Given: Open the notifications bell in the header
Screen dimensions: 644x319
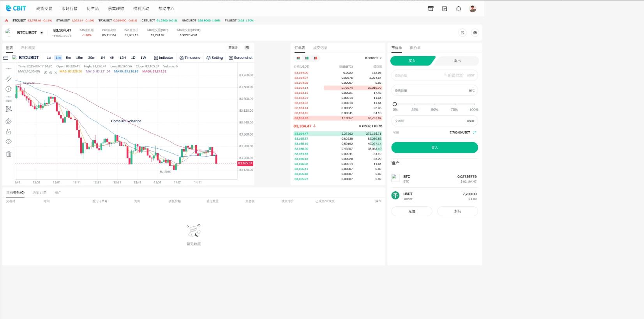Looking at the screenshot, I should click(458, 9).
